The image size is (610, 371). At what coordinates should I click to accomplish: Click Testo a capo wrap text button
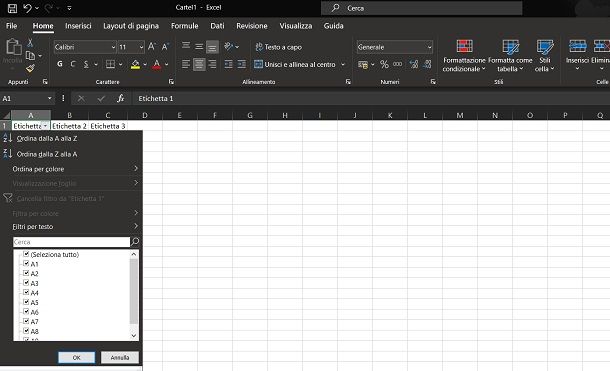279,47
